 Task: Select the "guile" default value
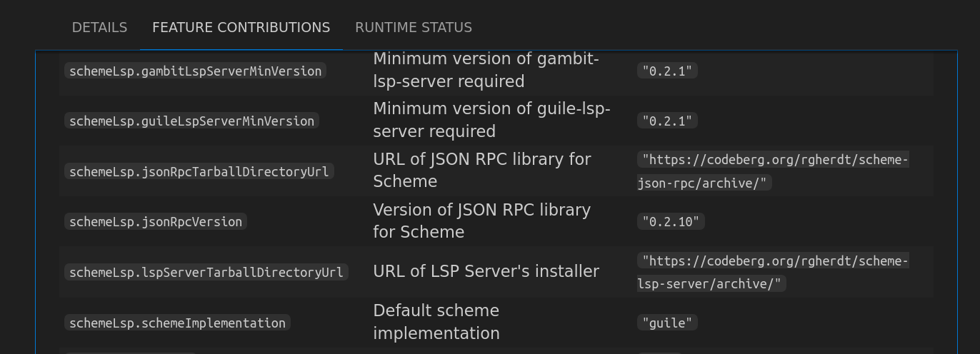(x=667, y=323)
